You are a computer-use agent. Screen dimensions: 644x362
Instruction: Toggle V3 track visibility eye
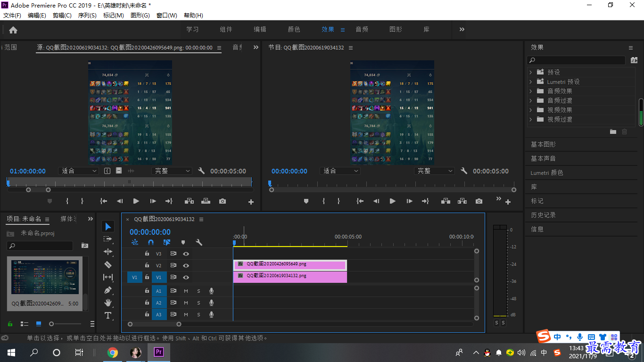[x=186, y=254]
